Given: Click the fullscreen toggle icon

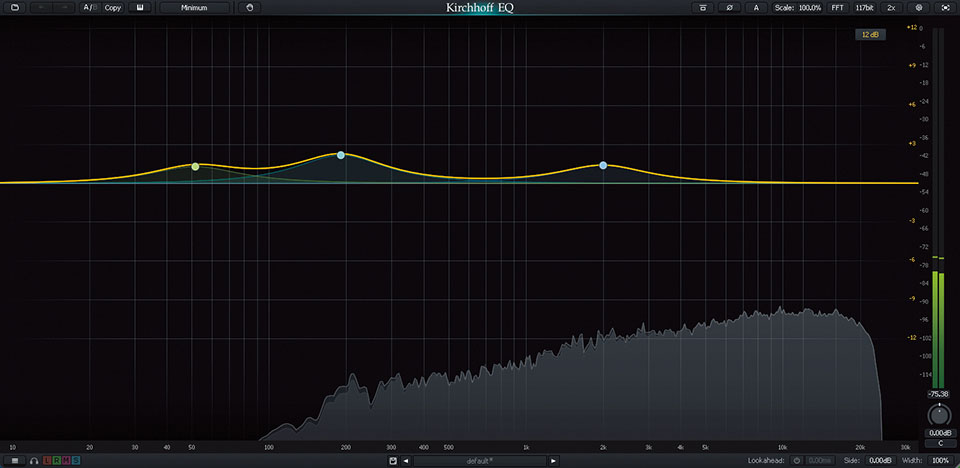Looking at the screenshot, I should [x=945, y=8].
